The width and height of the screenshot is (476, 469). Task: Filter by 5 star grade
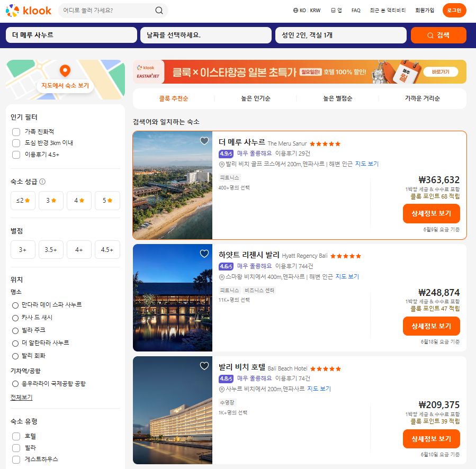[x=107, y=200]
